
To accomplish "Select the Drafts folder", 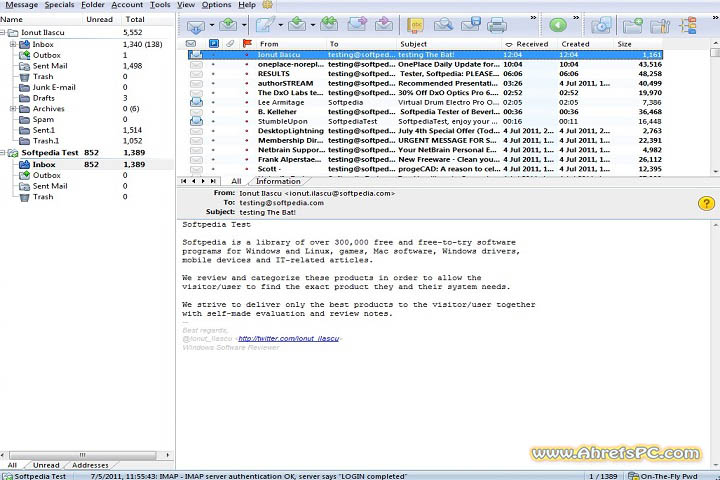I will pyautogui.click(x=43, y=98).
